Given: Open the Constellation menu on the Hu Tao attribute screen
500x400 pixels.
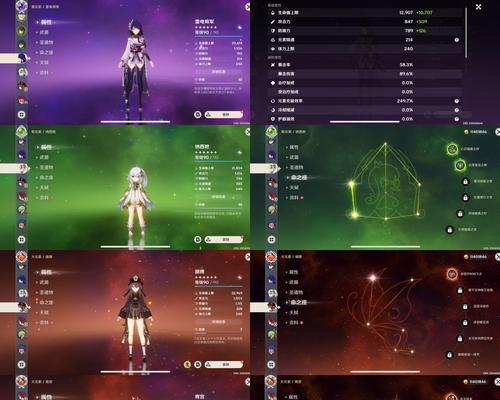Looking at the screenshot, I should point(46,302).
